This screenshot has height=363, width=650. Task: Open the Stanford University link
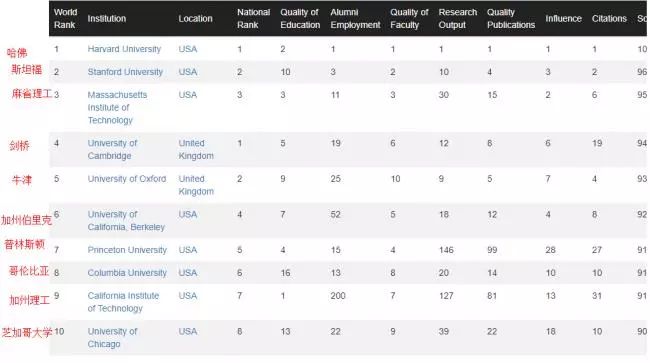click(125, 72)
